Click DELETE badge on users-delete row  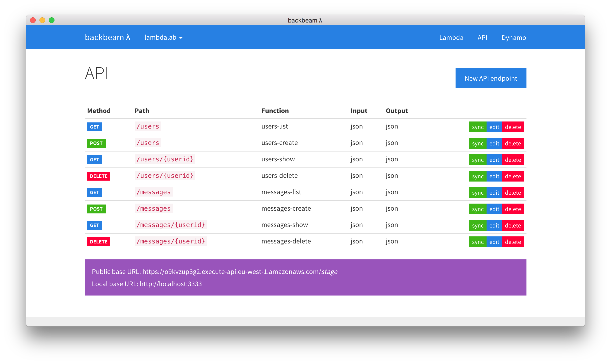(x=99, y=176)
